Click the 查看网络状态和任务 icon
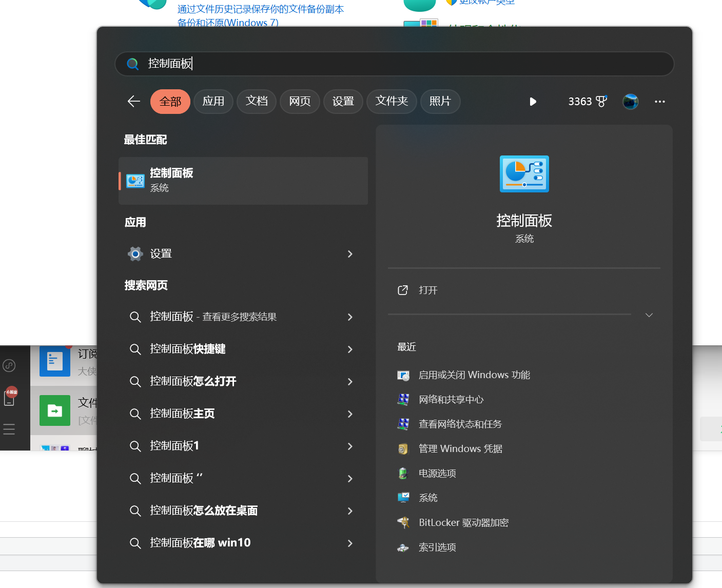 tap(403, 424)
